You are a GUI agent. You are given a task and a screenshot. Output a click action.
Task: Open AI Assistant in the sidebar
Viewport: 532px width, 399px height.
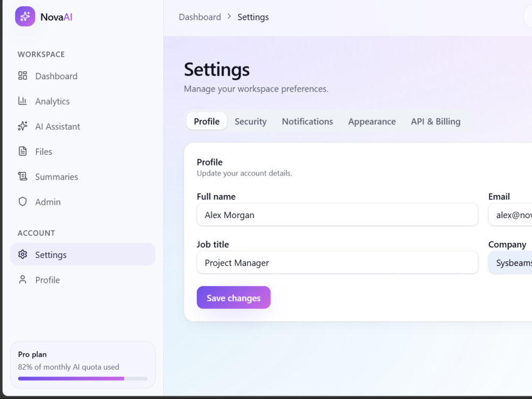(83, 126)
